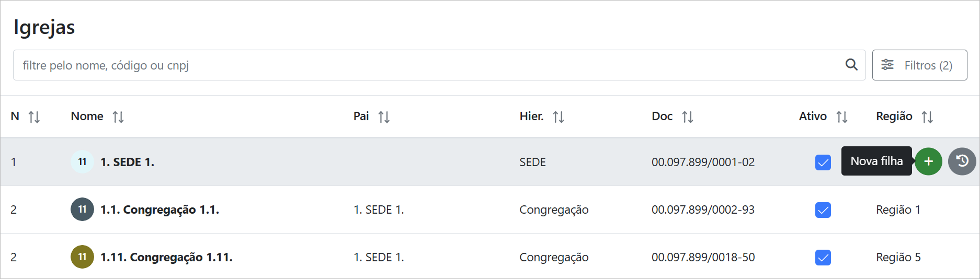Screen dimensions: 980x279
Task: Open the 1.1. Congregação 1.1. entry
Action: (x=159, y=210)
